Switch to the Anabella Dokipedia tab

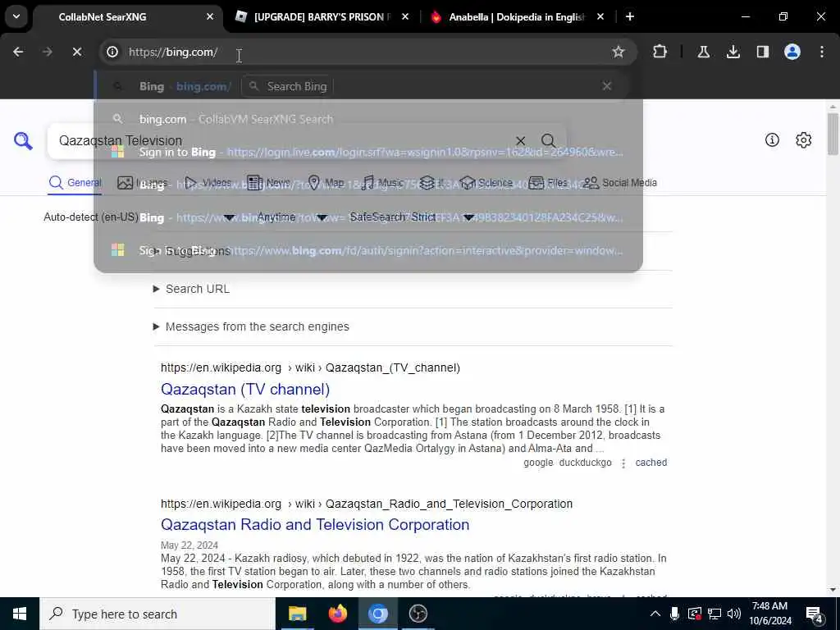tap(517, 16)
